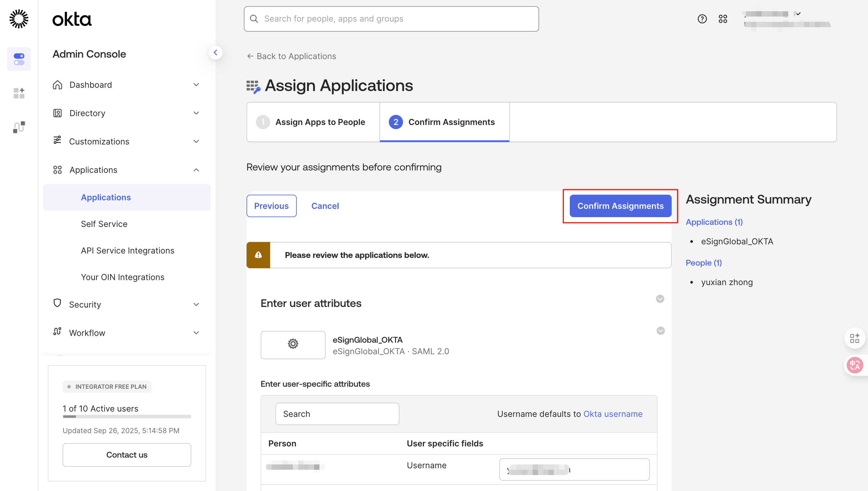Open Self Service in sidebar
The height and width of the screenshot is (491, 868).
point(104,224)
